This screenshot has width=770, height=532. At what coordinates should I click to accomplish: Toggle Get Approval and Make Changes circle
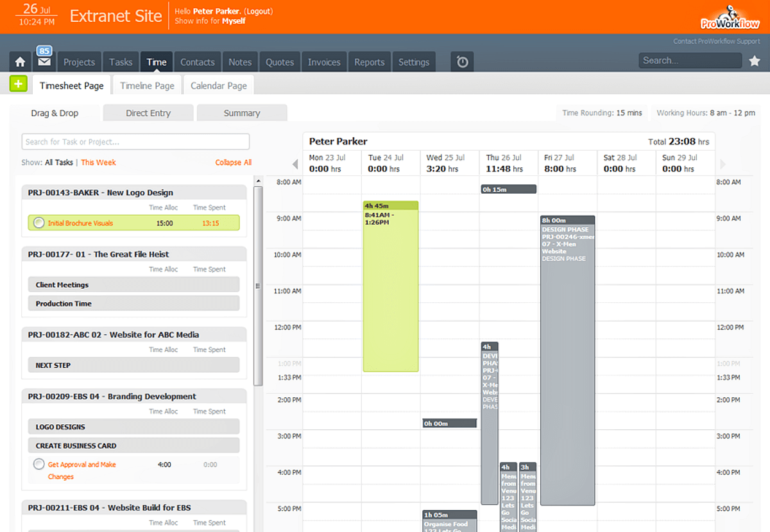tap(38, 464)
